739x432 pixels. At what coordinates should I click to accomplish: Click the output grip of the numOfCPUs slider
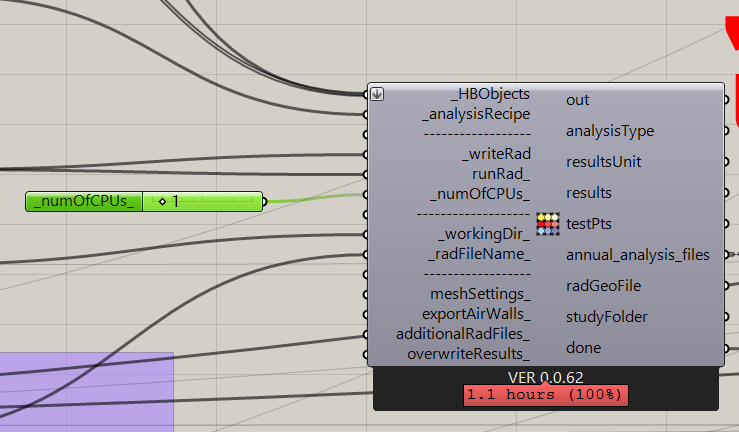(x=264, y=202)
